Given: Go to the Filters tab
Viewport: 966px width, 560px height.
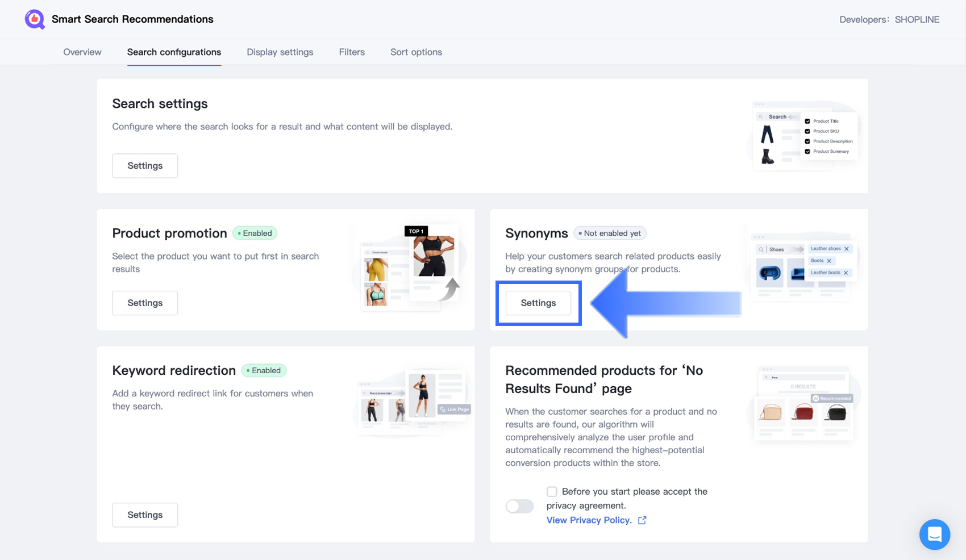Looking at the screenshot, I should [352, 52].
